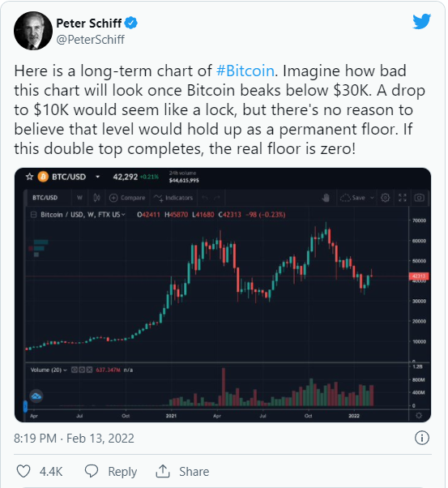Viewport: 448px width, 488px height.
Task: Select candlestick chart style icon
Action: 96,198
